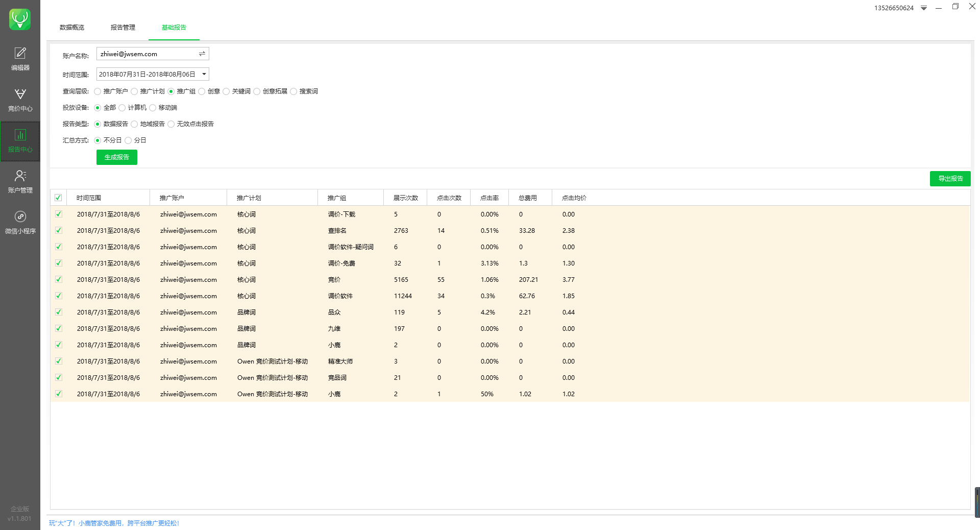Open the 竞价中心 bidding center
The image size is (980, 530).
coord(20,100)
